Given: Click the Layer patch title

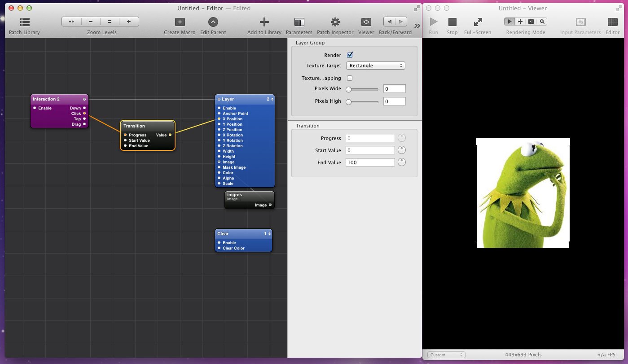Looking at the screenshot, I should (x=228, y=99).
